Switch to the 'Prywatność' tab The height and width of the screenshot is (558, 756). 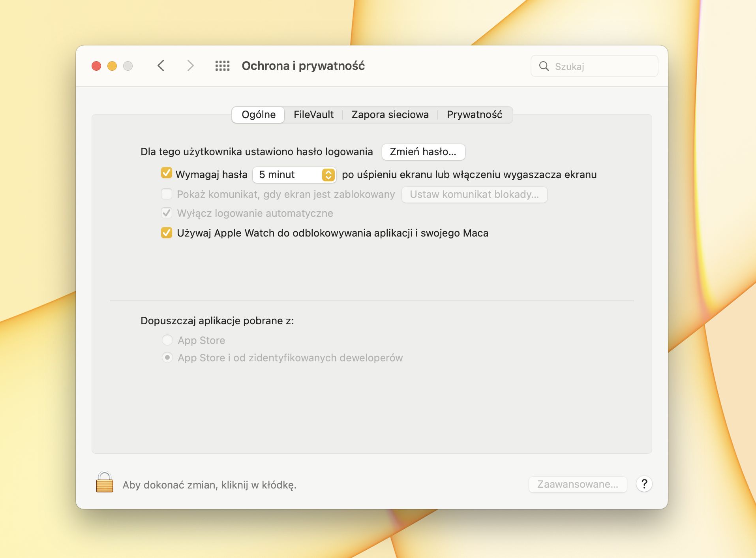pos(474,115)
